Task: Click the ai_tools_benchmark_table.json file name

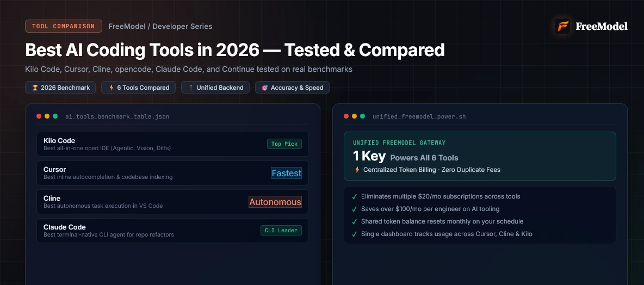Action: pyautogui.click(x=117, y=116)
